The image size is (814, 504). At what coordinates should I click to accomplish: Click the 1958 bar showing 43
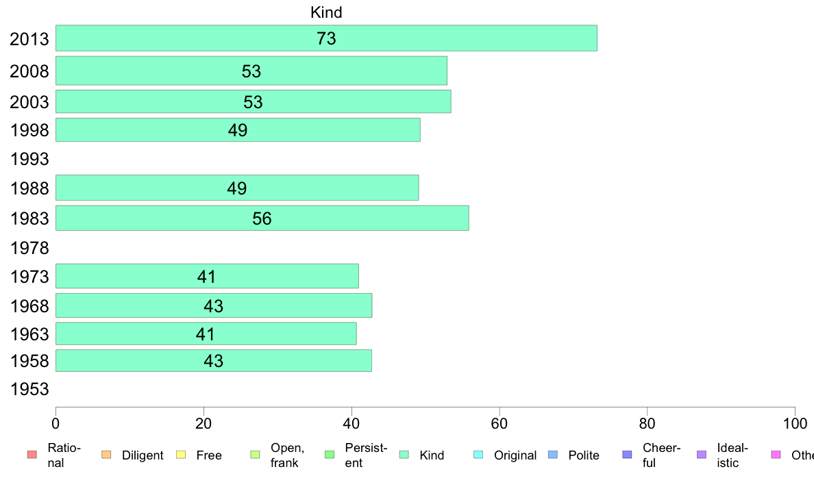pyautogui.click(x=214, y=361)
